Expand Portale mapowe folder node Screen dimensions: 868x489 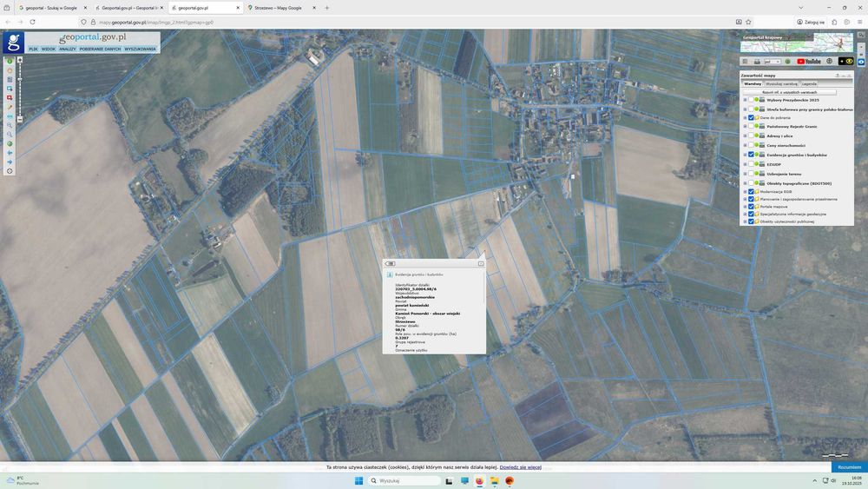pyautogui.click(x=745, y=207)
